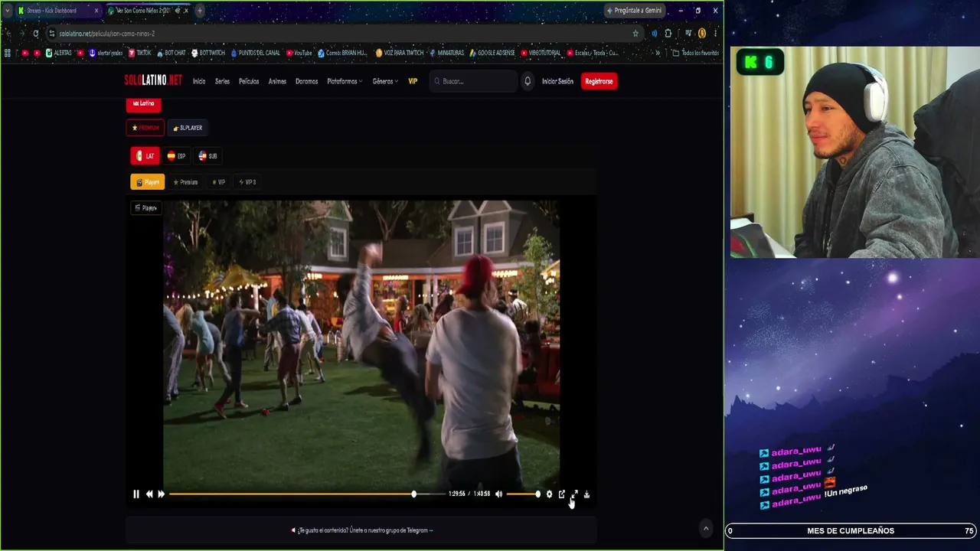Click the video frame of the movie
The width and height of the screenshot is (980, 551).
coord(361,344)
